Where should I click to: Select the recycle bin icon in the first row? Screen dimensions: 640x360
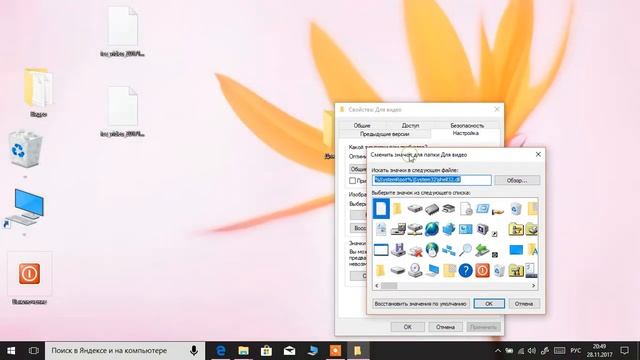[516, 209]
